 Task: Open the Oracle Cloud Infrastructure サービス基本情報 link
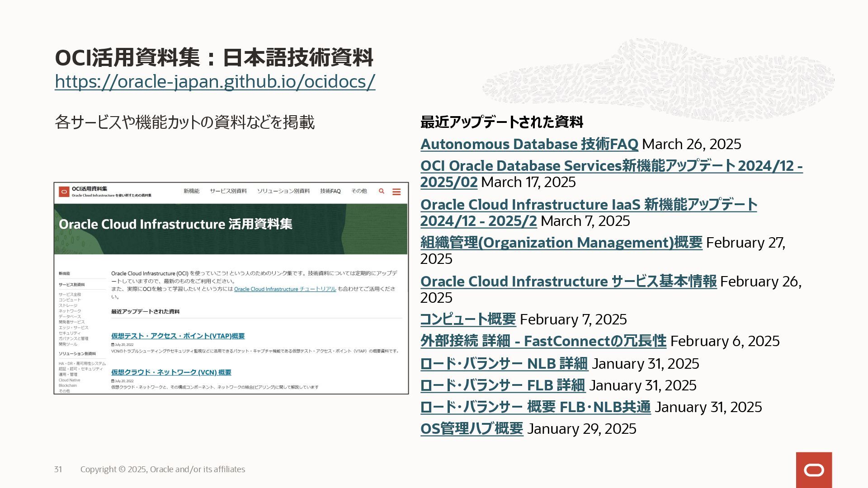[568, 282]
